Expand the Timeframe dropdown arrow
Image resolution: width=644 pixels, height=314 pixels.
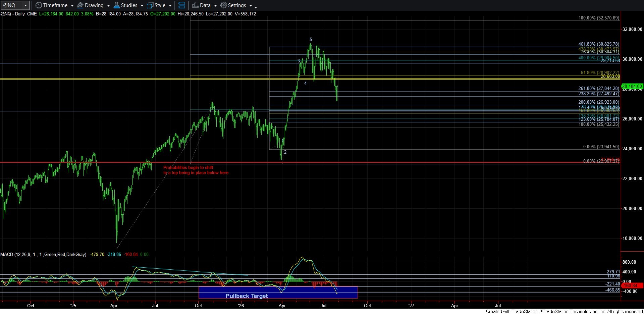[72, 6]
